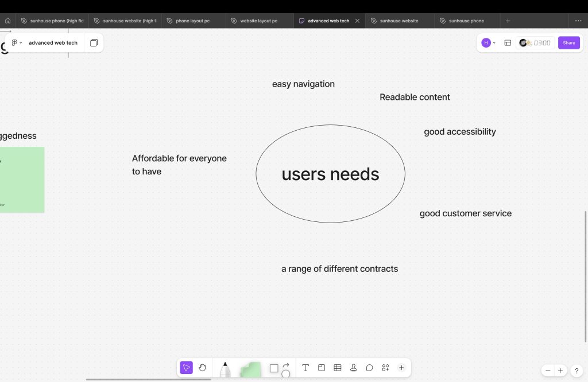Toggle the pages panel icon

click(94, 43)
